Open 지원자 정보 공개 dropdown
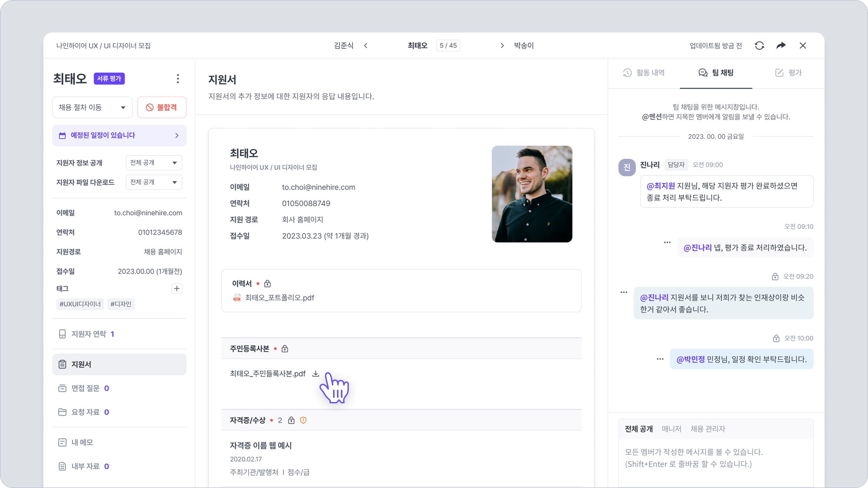Screen dimensions: 868x488 [154, 163]
